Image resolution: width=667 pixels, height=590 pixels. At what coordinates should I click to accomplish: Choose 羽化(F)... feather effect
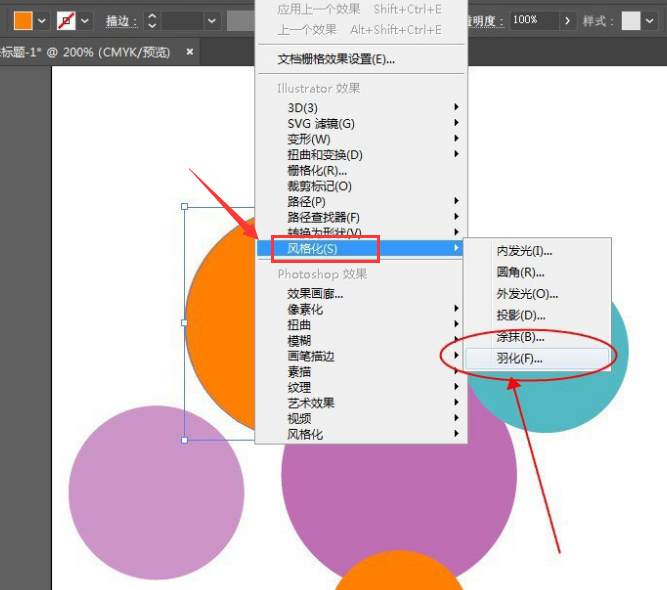pos(537,359)
